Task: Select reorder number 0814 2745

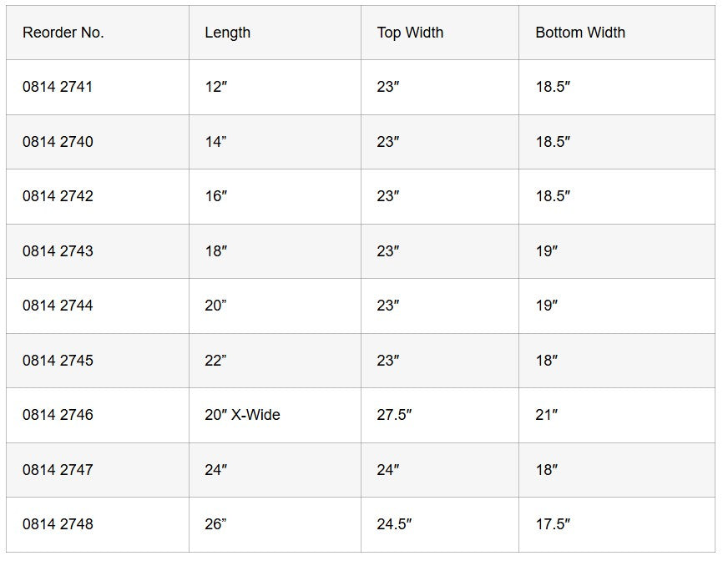Action: [58, 361]
